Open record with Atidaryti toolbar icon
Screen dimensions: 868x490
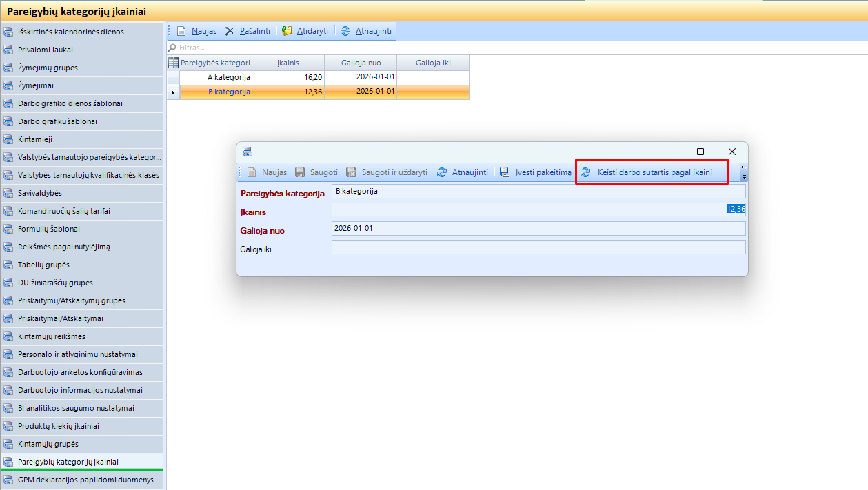[287, 31]
